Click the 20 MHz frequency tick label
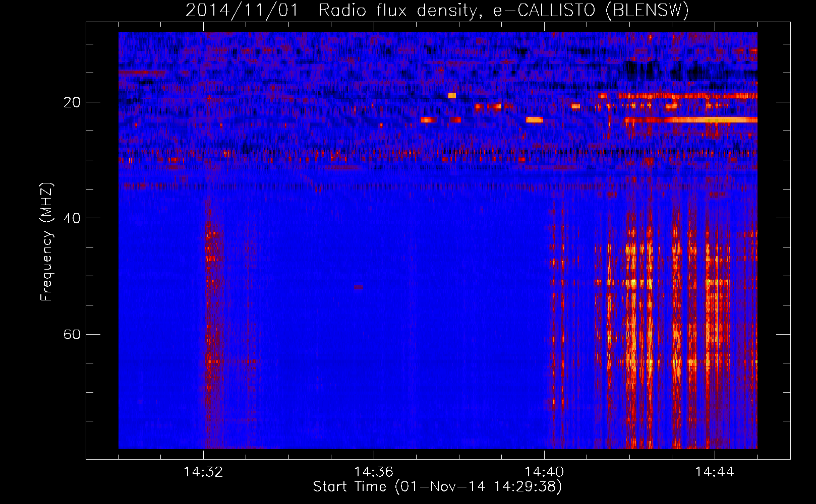This screenshot has height=504, width=816. pos(73,102)
